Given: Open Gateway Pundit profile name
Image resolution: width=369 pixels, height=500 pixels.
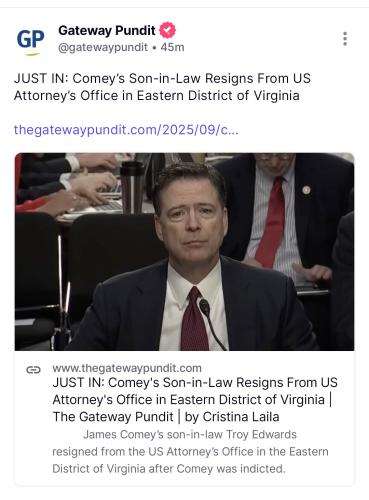Looking at the screenshot, I should click(107, 30).
